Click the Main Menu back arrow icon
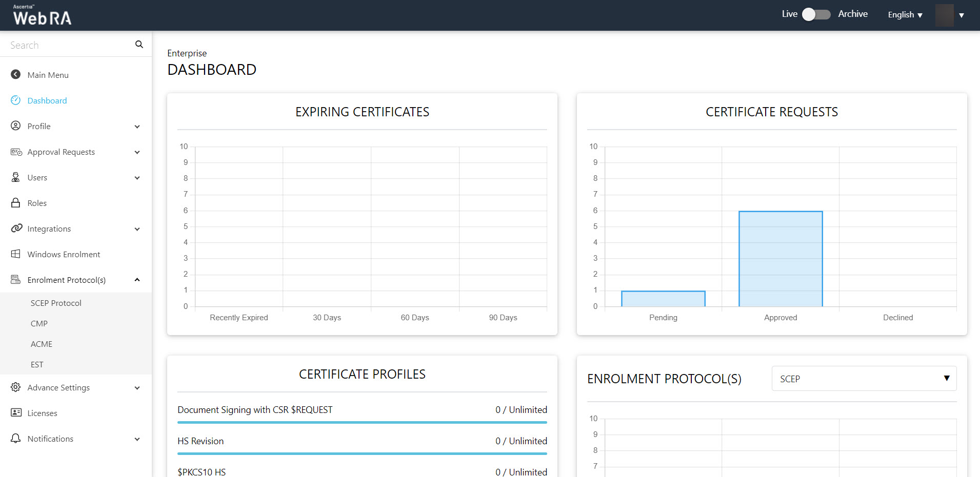Image resolution: width=980 pixels, height=477 pixels. pyautogui.click(x=16, y=75)
